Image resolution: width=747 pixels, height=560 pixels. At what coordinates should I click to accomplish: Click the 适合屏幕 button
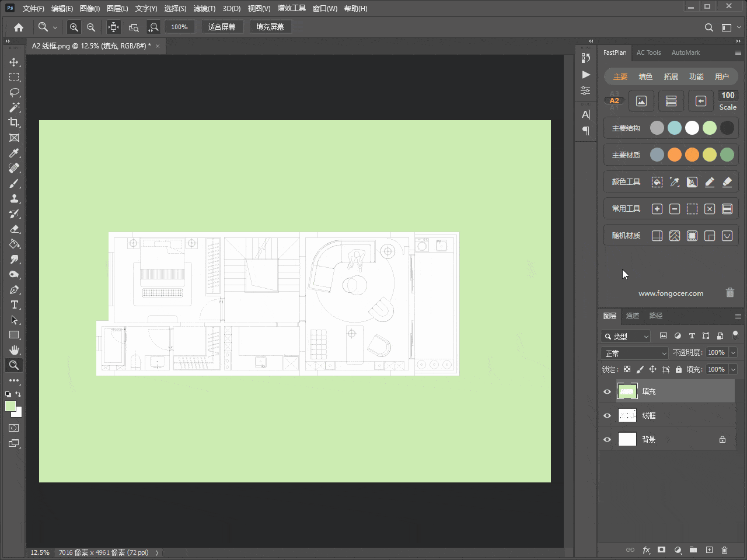(222, 27)
